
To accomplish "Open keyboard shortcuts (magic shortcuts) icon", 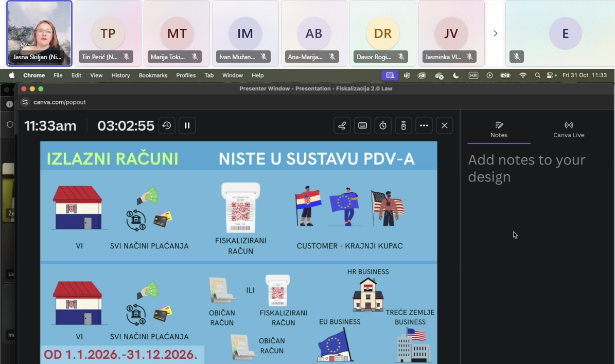I will coord(362,125).
